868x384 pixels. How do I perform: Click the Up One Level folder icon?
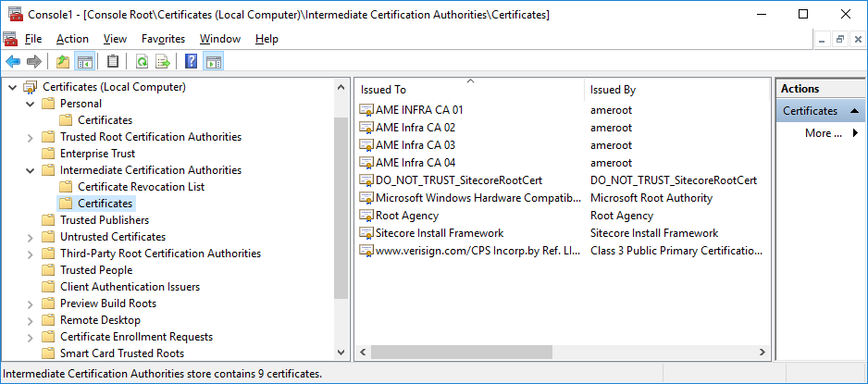click(62, 62)
